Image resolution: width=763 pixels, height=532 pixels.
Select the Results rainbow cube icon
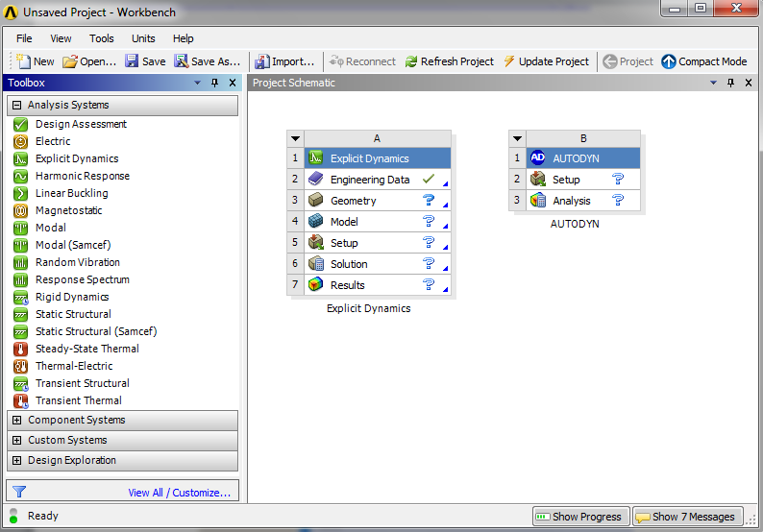[x=316, y=284]
